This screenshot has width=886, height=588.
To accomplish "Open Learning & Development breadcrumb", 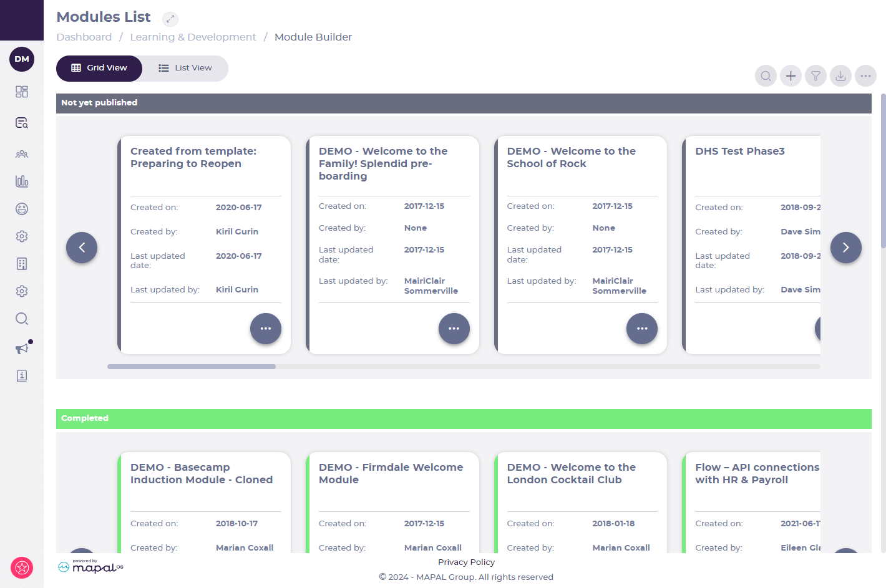I will tap(193, 37).
